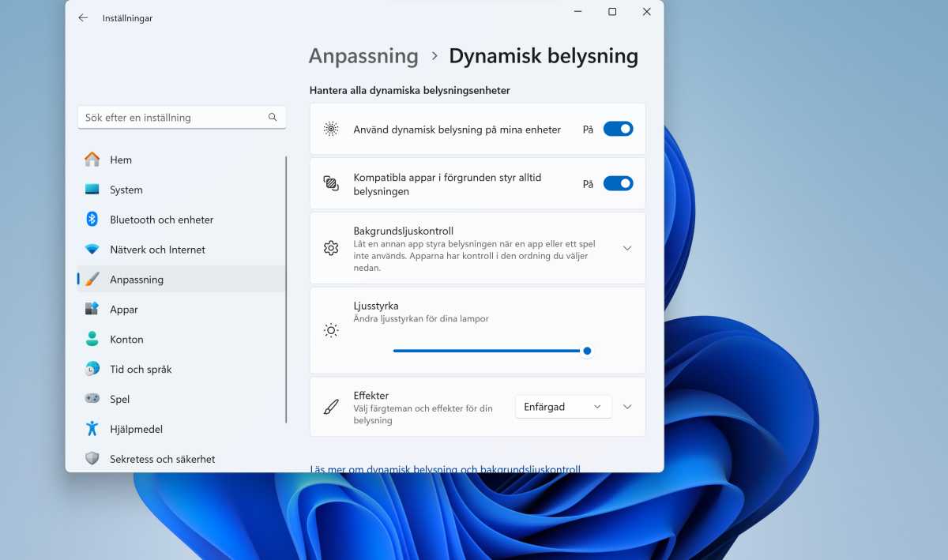Expand the Bakgrundsljuskontroll section
Viewport: 948px width, 560px height.
click(627, 247)
